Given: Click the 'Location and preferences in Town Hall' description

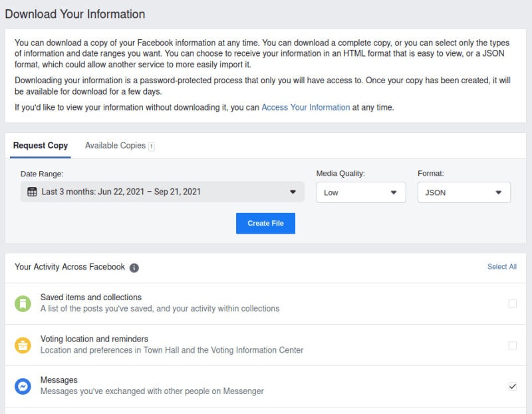Looking at the screenshot, I should coord(172,350).
